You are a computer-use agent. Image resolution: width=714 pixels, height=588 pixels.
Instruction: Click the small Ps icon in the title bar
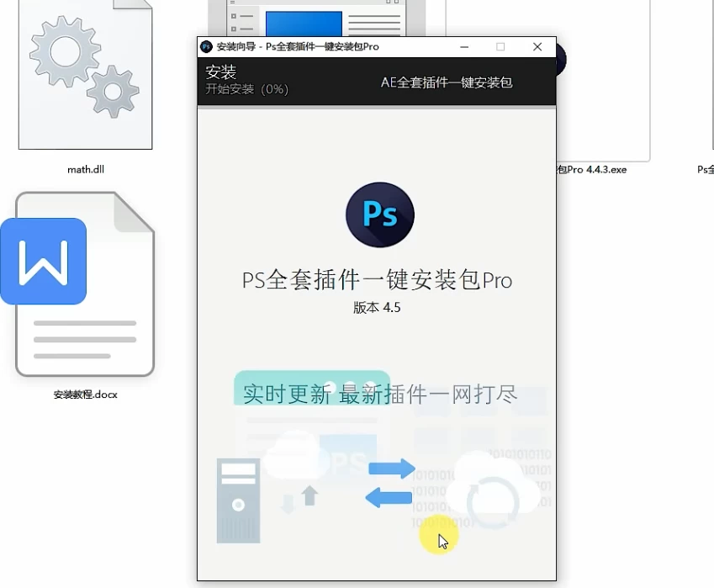206,47
